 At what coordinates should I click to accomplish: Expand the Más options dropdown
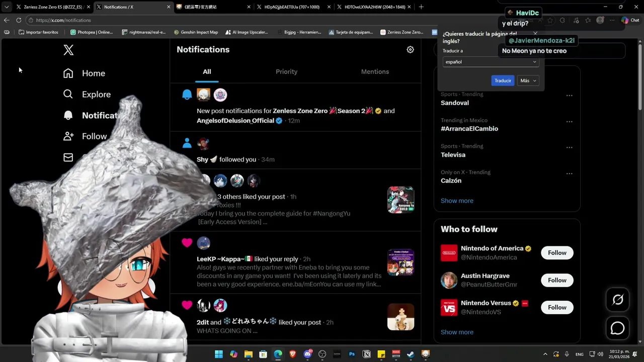[x=528, y=80]
